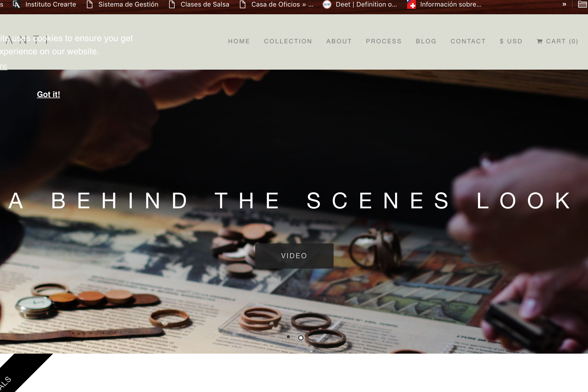Click the VIDEO button
This screenshot has width=588, height=392.
pyautogui.click(x=294, y=256)
